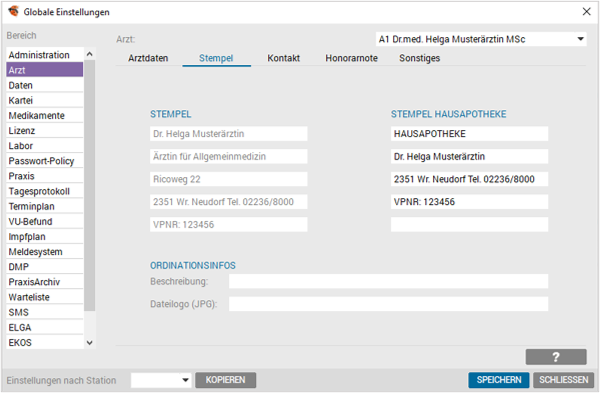Choose VU-Befund in the Bereich list
This screenshot has height=393, width=600.
coord(45,222)
